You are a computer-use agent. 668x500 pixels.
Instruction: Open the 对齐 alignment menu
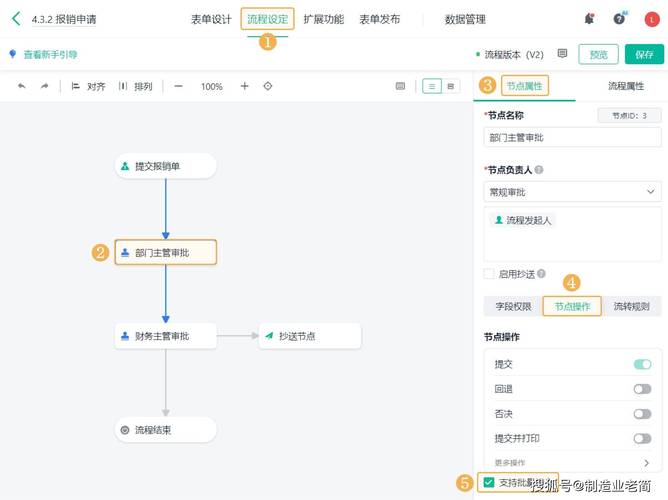point(89,87)
